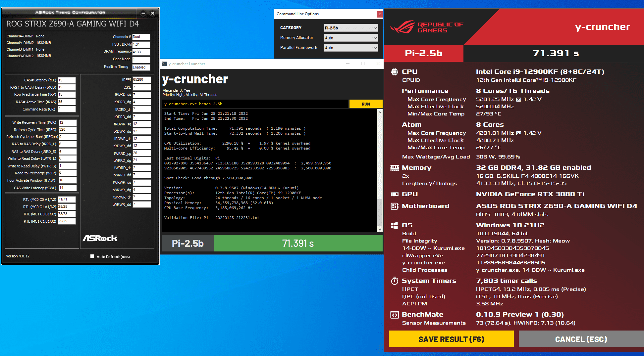Open the CATEGORY Pi-2.5b dropdown

(x=350, y=28)
